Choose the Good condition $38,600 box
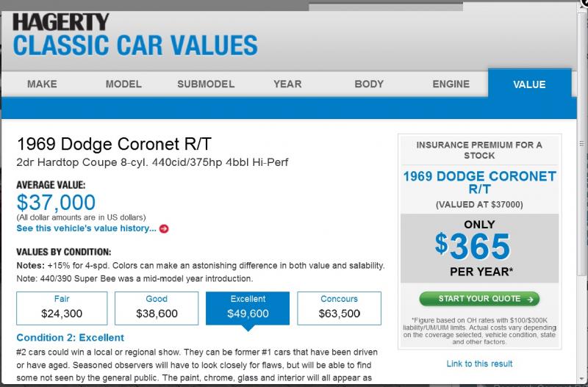This screenshot has width=588, height=387. 157,308
